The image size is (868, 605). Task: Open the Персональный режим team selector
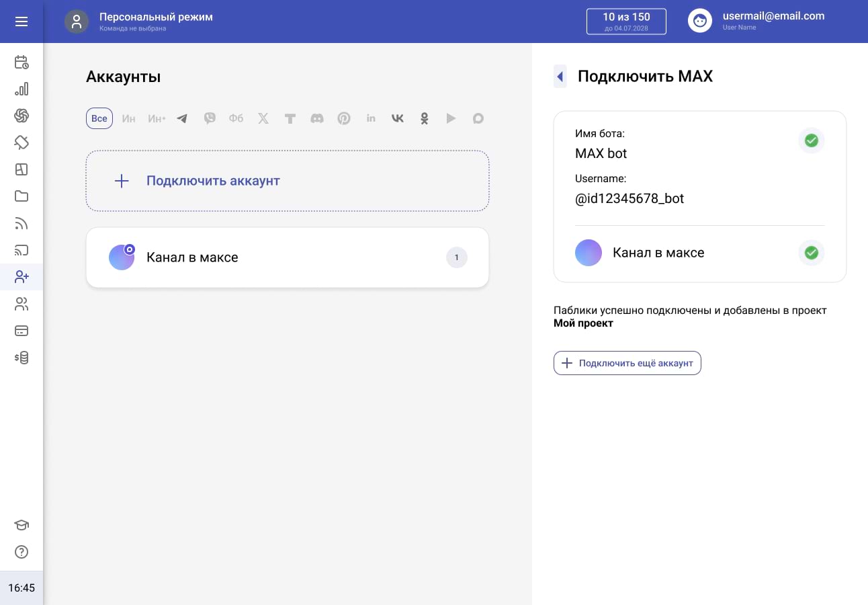[x=139, y=22]
